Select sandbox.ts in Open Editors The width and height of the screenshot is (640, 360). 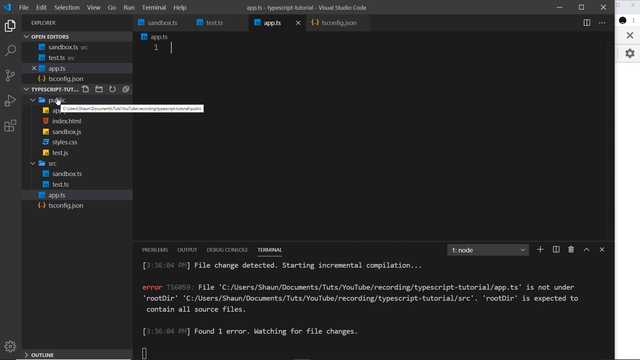click(x=77, y=47)
